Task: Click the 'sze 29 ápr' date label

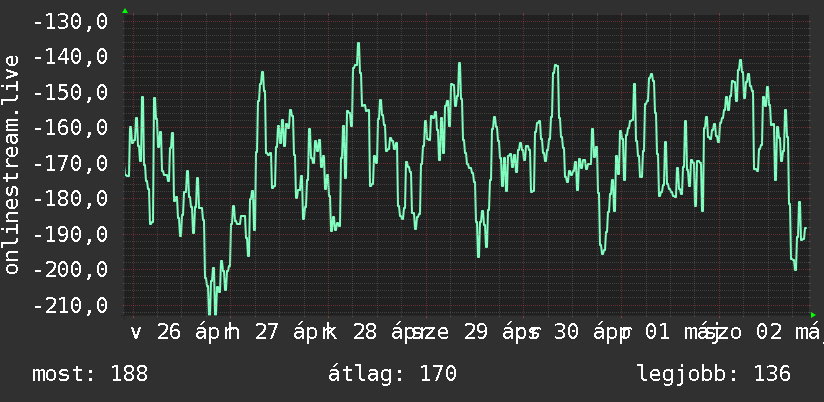Action: [x=472, y=333]
